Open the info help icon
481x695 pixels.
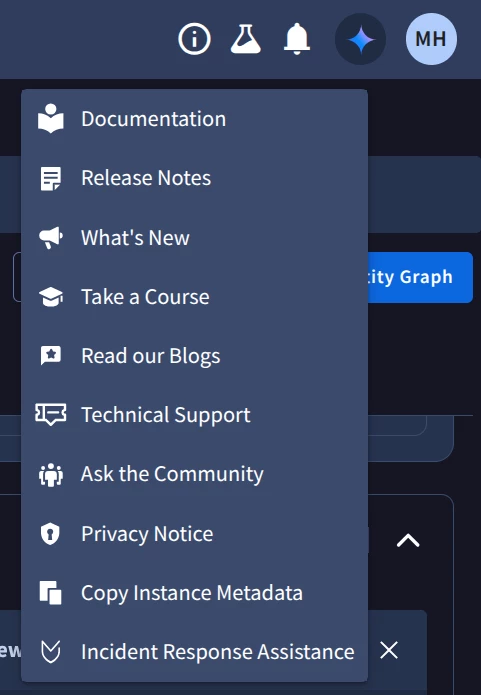(x=194, y=39)
